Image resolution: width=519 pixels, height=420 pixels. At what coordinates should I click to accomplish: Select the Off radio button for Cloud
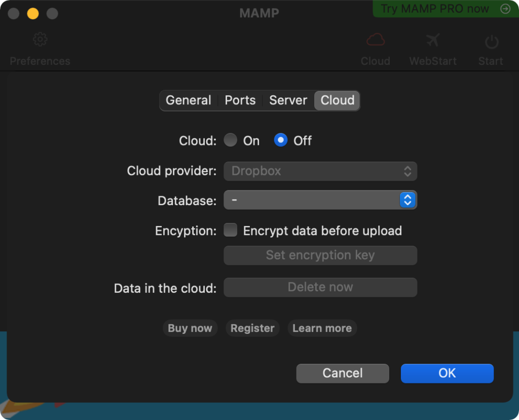tap(281, 140)
